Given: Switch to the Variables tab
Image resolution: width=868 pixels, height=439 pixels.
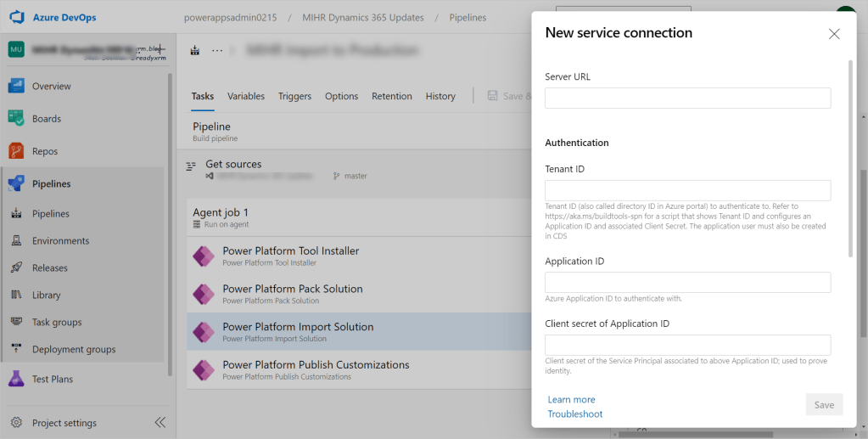Looking at the screenshot, I should 246,96.
